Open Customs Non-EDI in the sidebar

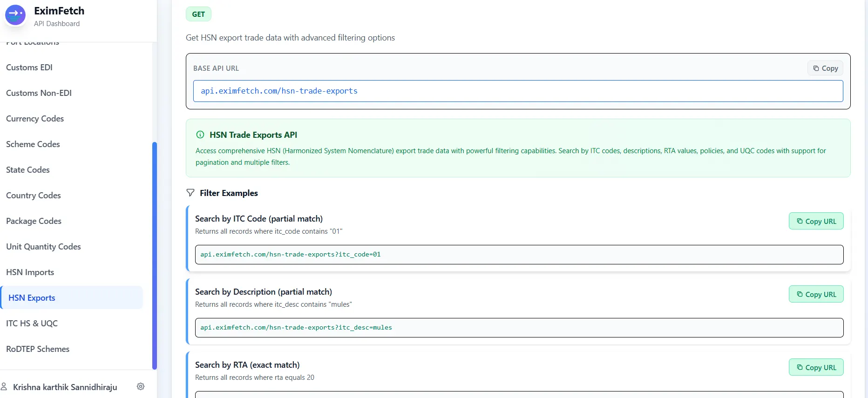click(x=39, y=93)
